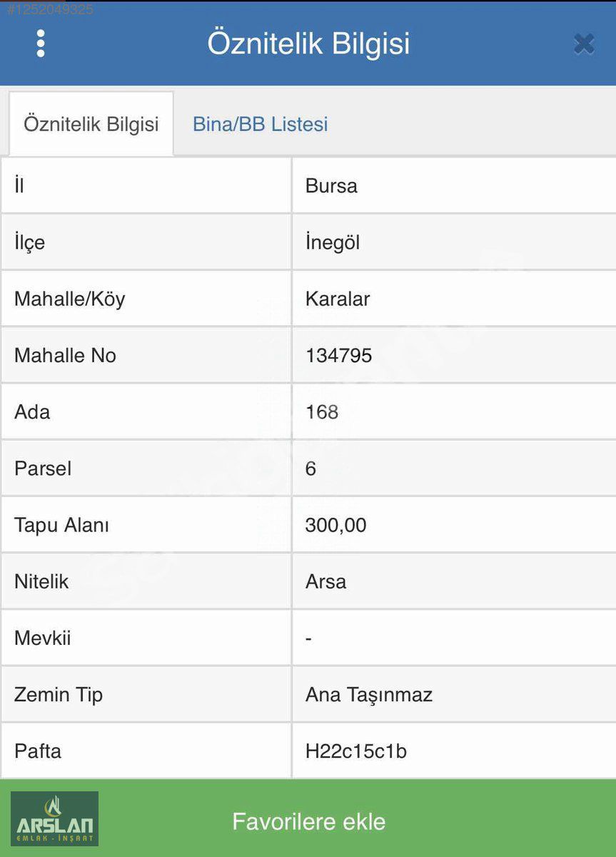Click the Tapu Alanı label cell

tap(146, 525)
